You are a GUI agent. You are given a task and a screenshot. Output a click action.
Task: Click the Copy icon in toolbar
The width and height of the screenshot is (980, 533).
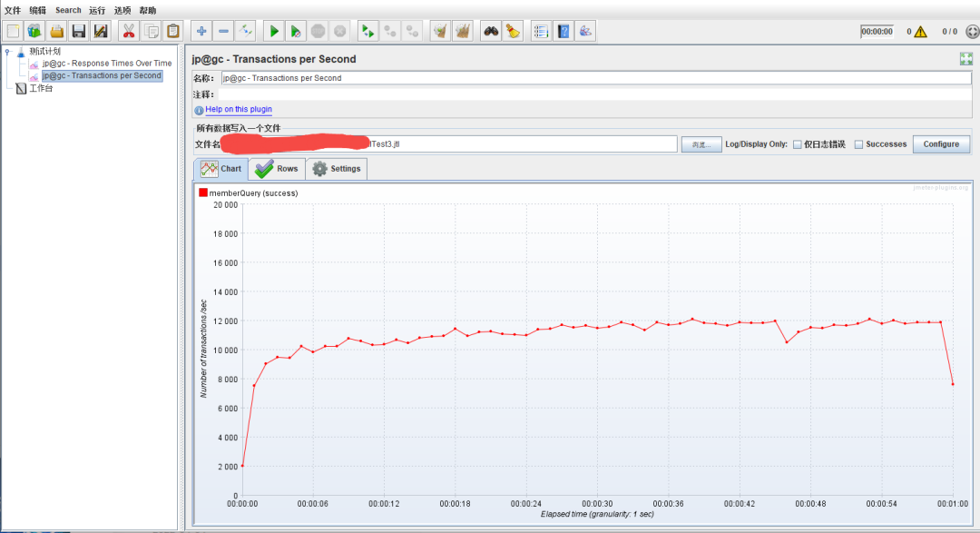152,31
